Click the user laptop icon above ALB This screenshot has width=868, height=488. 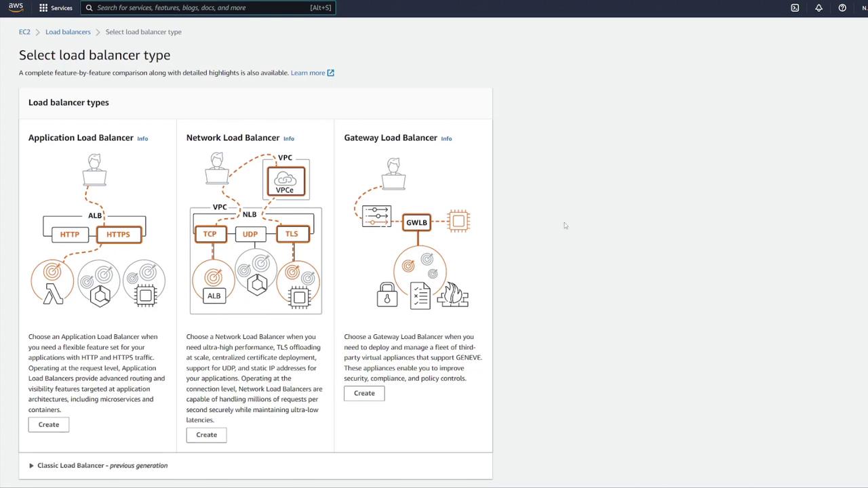point(94,169)
